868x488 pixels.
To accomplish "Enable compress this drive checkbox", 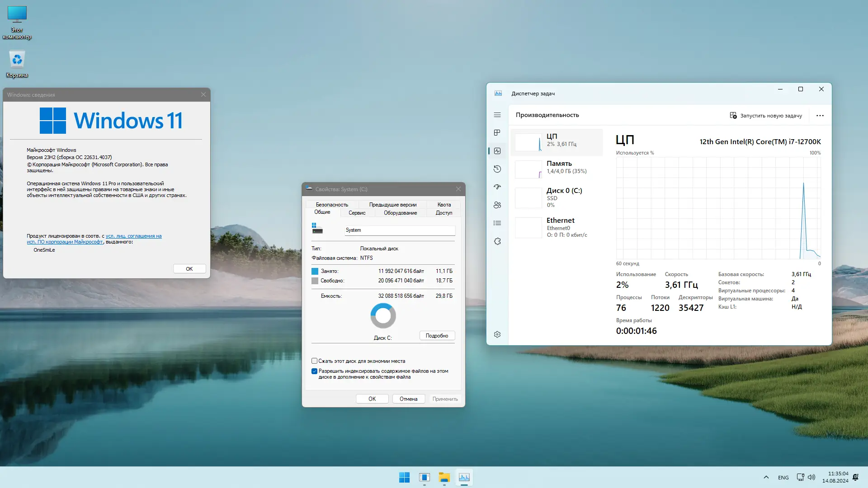I will tap(314, 361).
